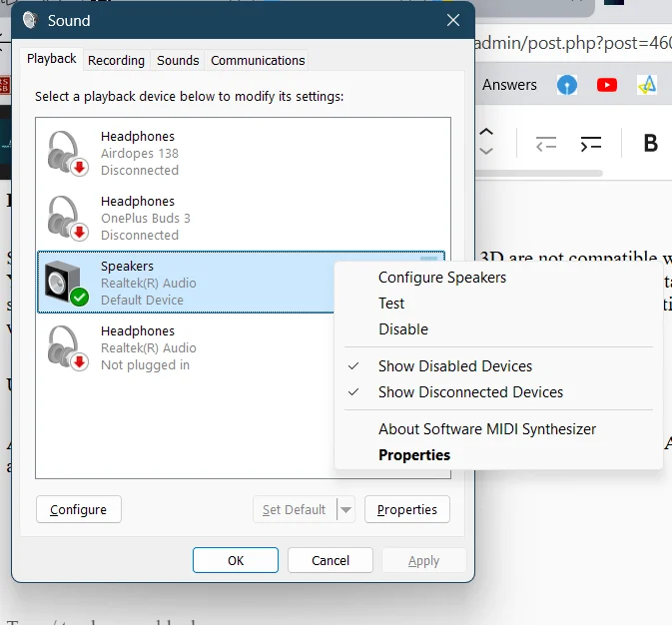Screen dimensions: 672x625
Task: Click the 'Default Device' status text
Action: (142, 301)
